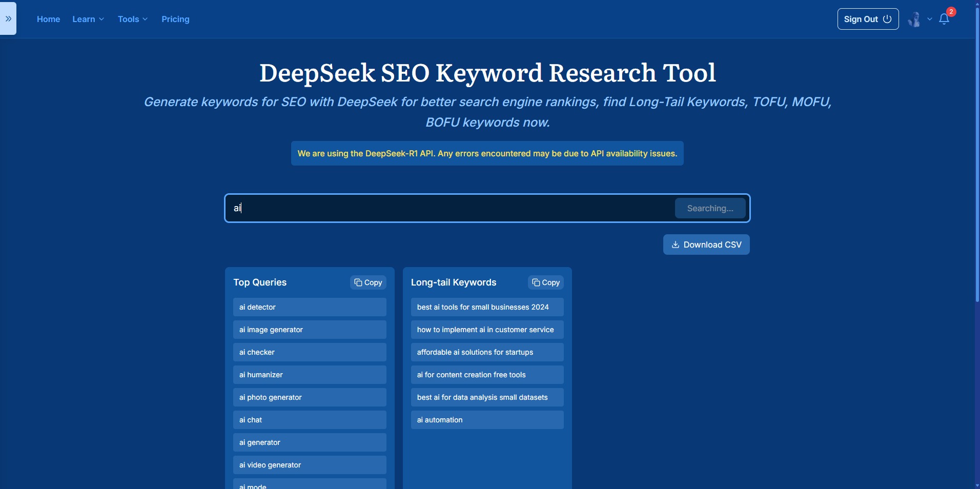This screenshot has height=489, width=980.
Task: Open the profile dropdown chevron
Action: point(930,19)
